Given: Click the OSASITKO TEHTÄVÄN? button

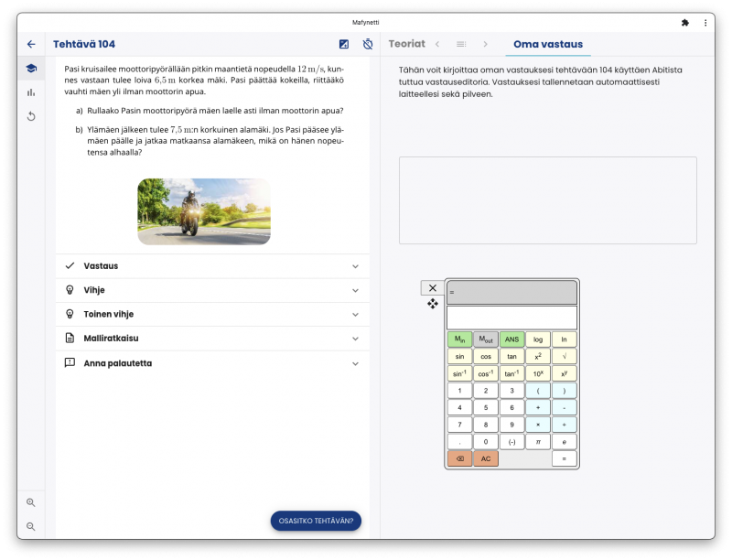Looking at the screenshot, I should click(x=316, y=521).
